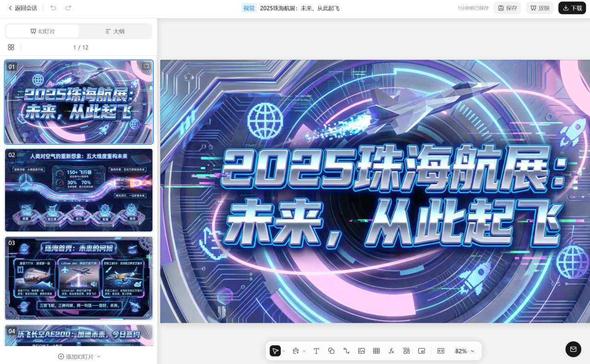Viewport: 590px width, 364px height.
Task: Open the formula (fx) tool
Action: coord(391,351)
